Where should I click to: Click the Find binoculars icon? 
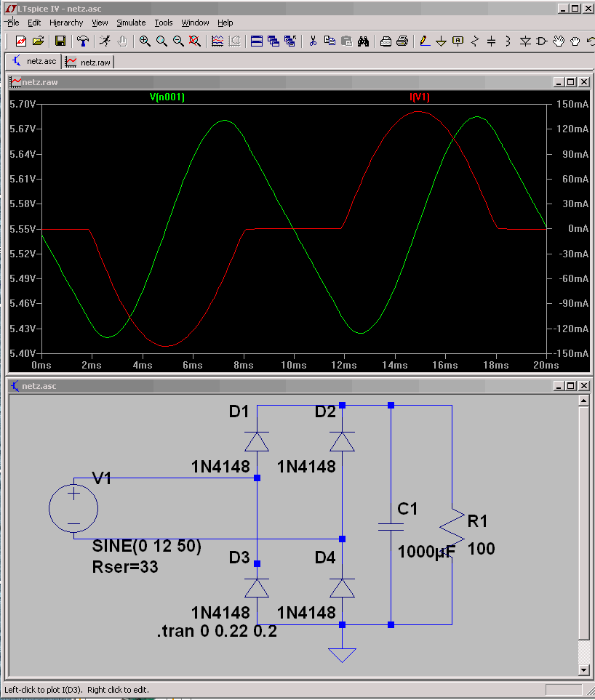(363, 41)
